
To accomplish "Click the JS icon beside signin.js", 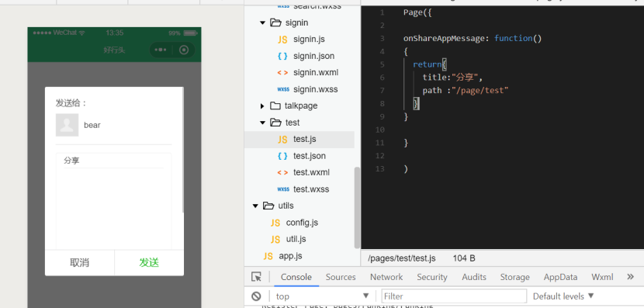I will 282,40.
